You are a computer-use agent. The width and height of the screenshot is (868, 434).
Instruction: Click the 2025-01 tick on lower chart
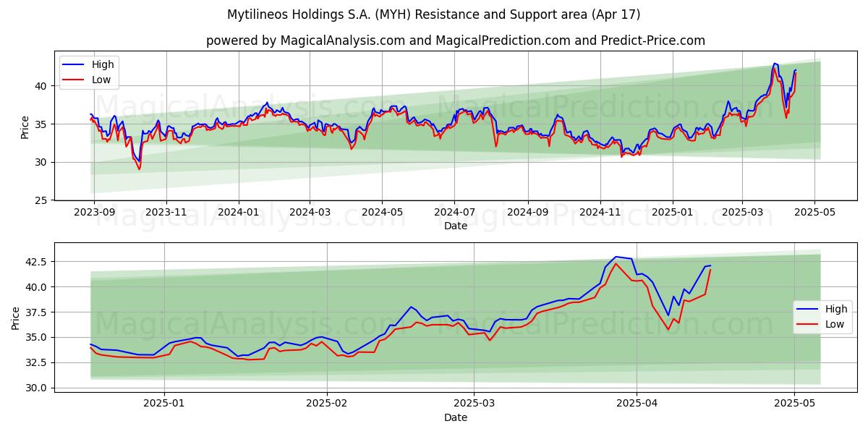coord(164,404)
